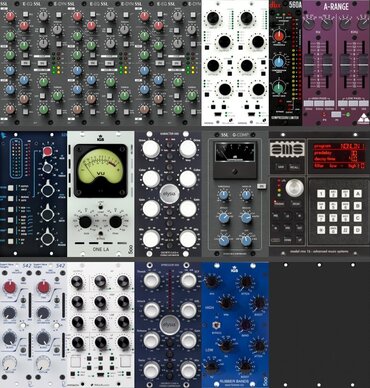Click the A-RANGE title on the purple EQ module
This screenshot has width=370, height=388.
[336, 7]
